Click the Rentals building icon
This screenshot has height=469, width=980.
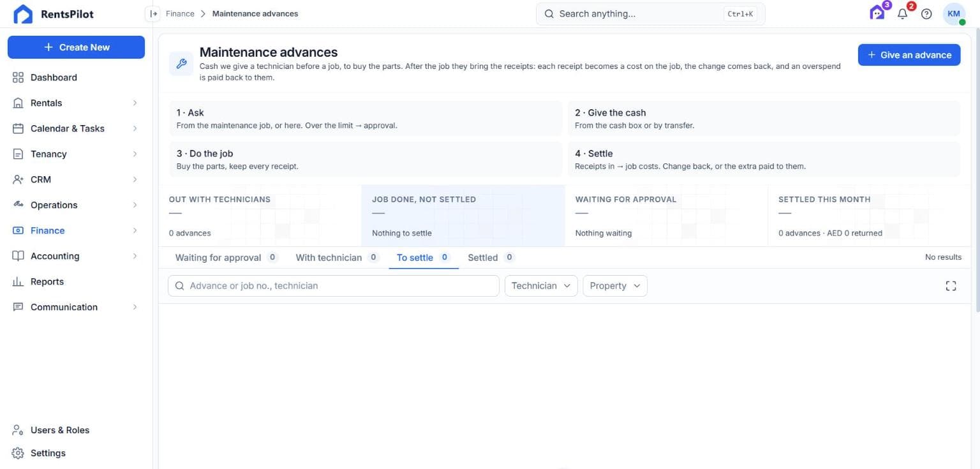(18, 103)
